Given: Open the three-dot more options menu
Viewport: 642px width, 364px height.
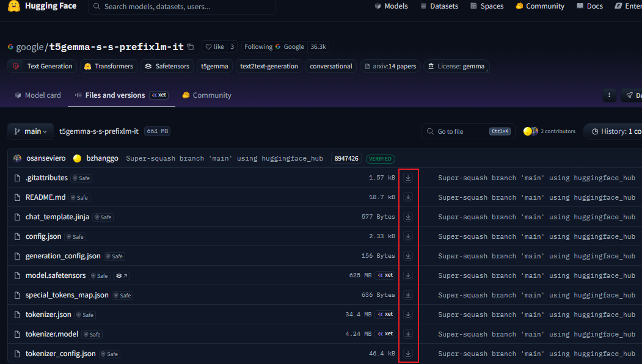Looking at the screenshot, I should (x=609, y=95).
